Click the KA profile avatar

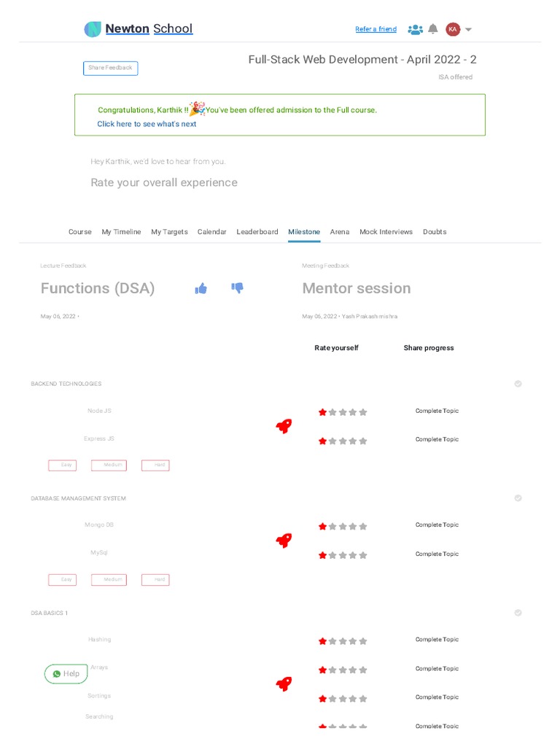pos(453,29)
